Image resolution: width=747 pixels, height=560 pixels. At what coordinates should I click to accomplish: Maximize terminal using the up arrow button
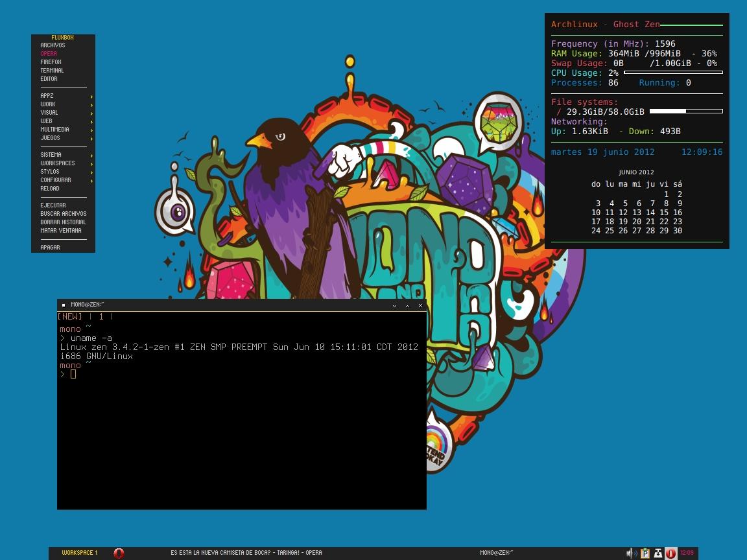pos(407,306)
